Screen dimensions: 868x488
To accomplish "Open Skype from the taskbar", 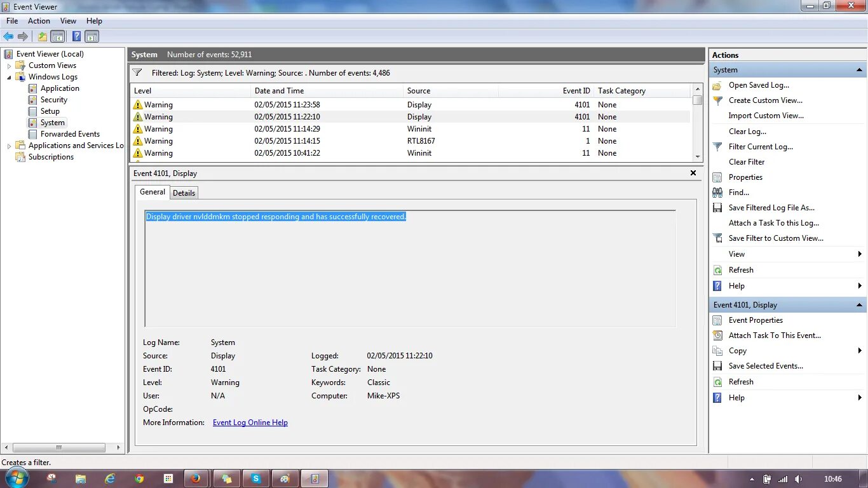I will click(x=255, y=478).
